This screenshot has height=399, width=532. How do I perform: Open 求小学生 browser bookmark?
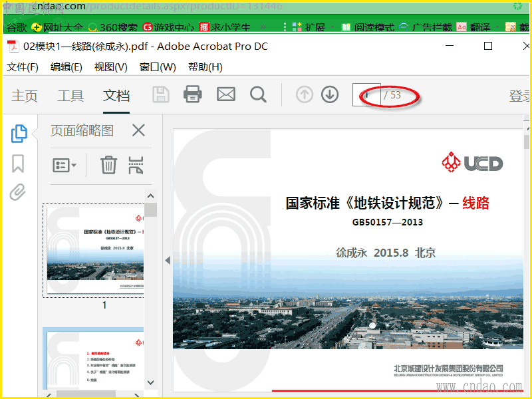point(225,27)
